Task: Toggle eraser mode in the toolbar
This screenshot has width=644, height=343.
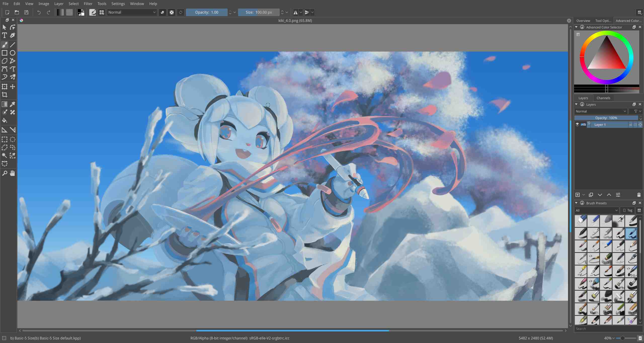Action: click(x=163, y=12)
